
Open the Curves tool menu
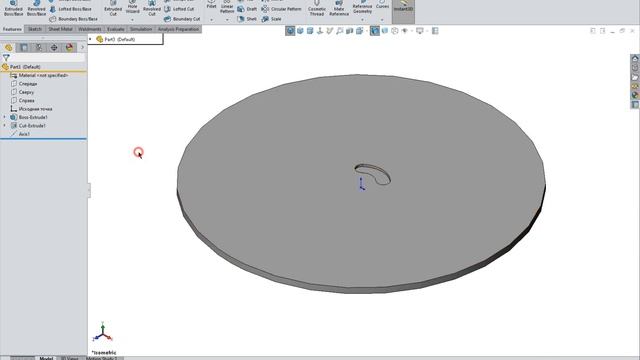382,4
